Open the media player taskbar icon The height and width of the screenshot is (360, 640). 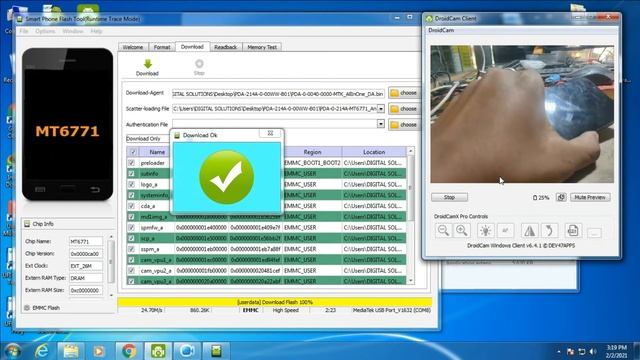coord(98,351)
